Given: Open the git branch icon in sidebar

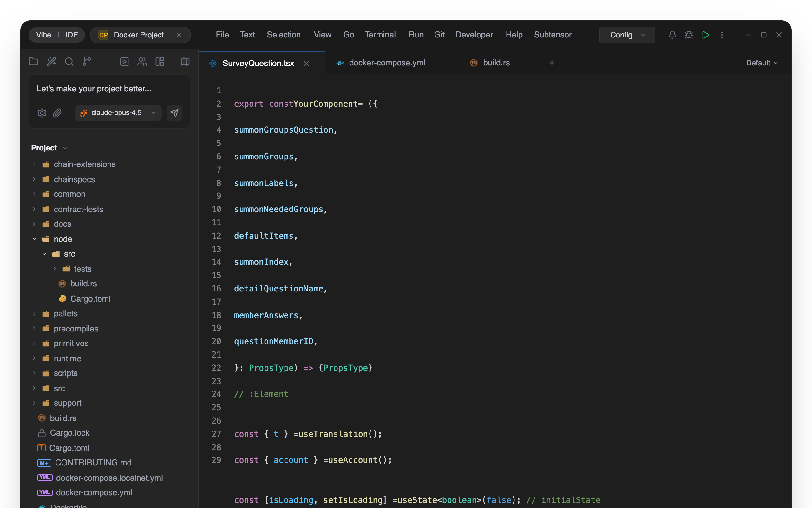Looking at the screenshot, I should [x=87, y=62].
